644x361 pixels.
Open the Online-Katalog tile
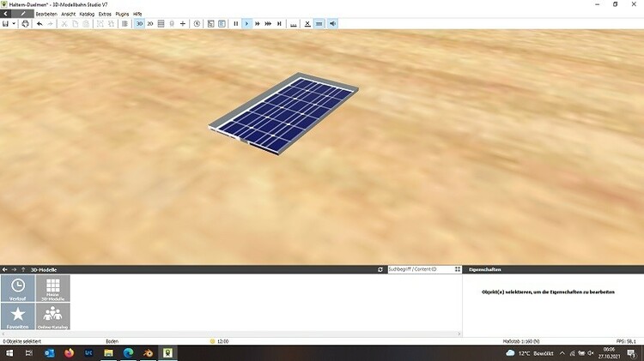point(53,316)
